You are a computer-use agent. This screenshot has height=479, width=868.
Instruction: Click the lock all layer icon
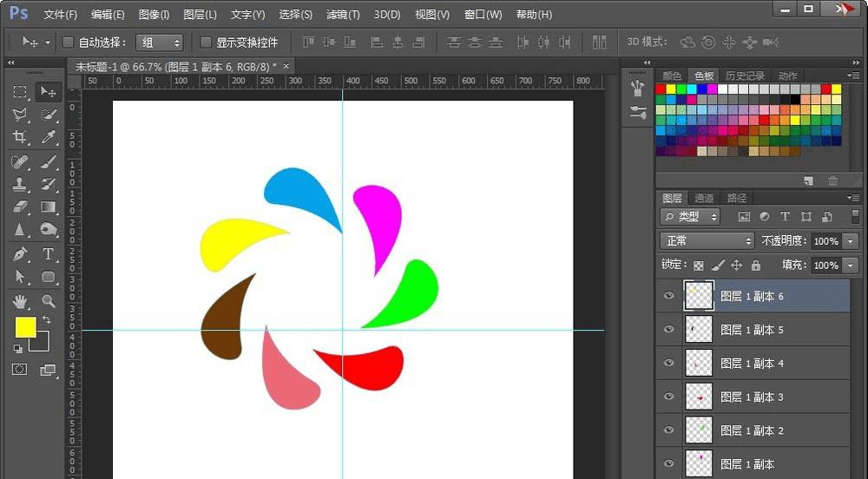coord(755,266)
